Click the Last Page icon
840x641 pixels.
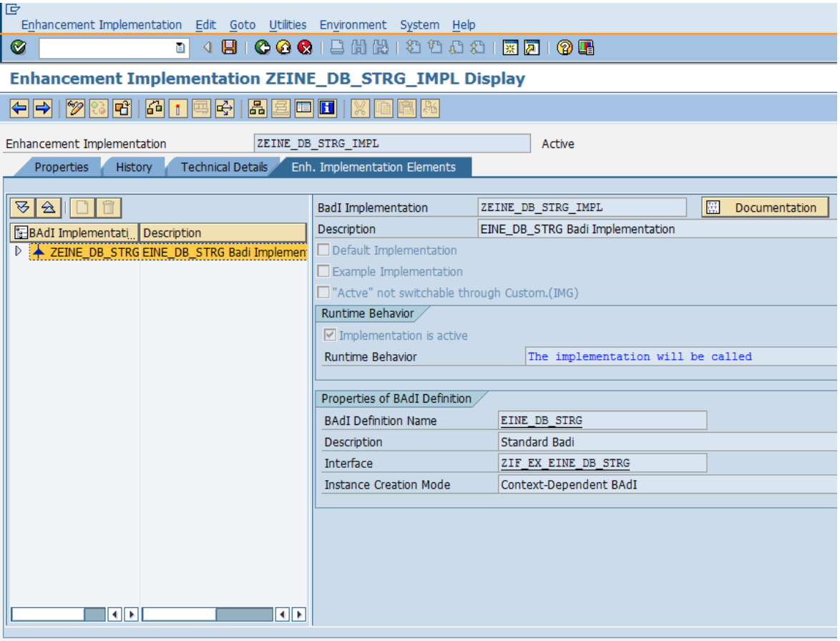pos(477,48)
